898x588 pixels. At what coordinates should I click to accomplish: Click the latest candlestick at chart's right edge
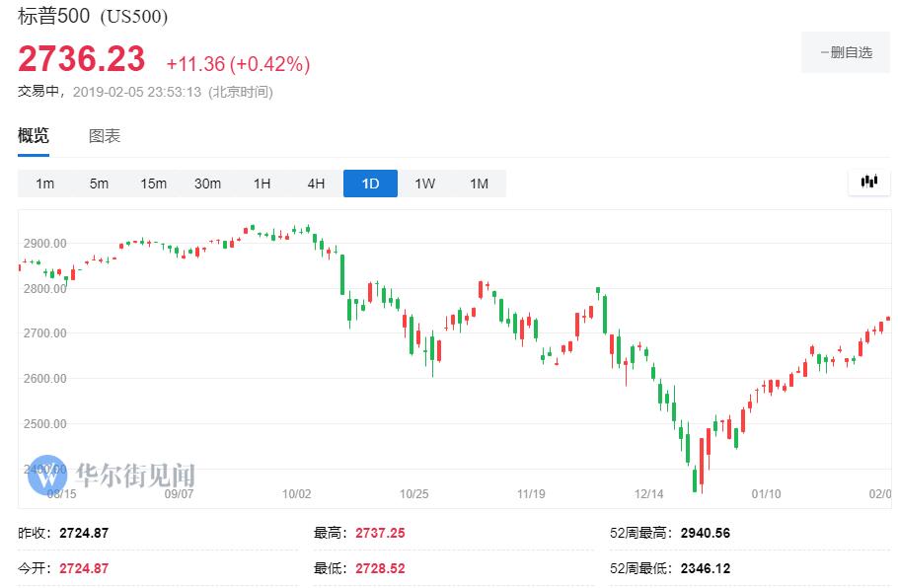(x=888, y=319)
